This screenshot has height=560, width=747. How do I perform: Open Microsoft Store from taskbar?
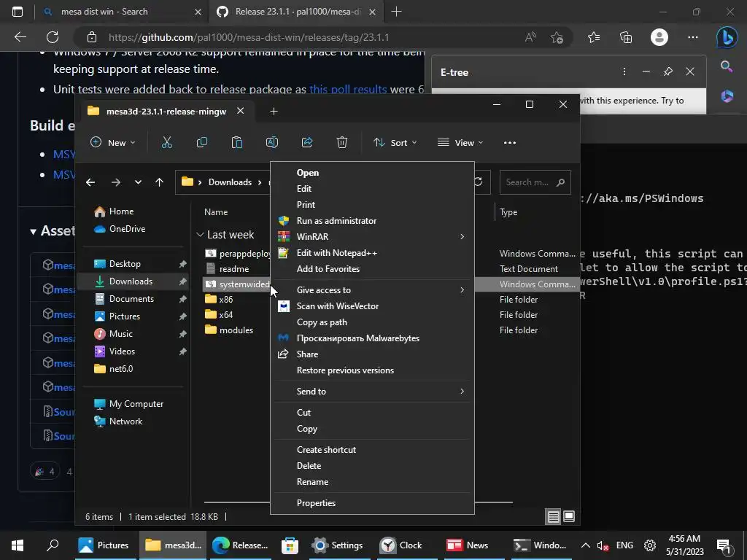[x=290, y=545]
